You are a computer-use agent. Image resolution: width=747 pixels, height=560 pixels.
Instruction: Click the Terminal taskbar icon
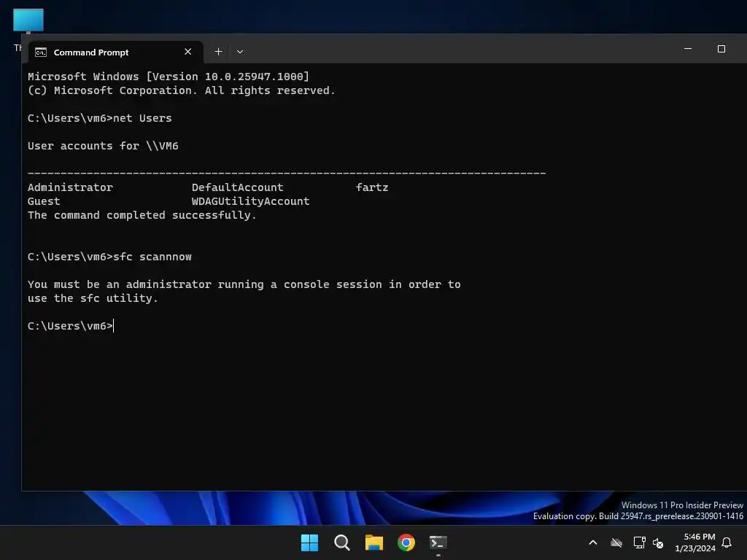coord(438,542)
